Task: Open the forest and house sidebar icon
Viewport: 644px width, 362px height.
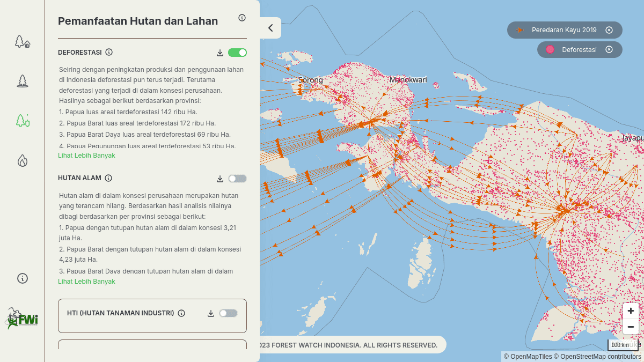Action: [22, 41]
